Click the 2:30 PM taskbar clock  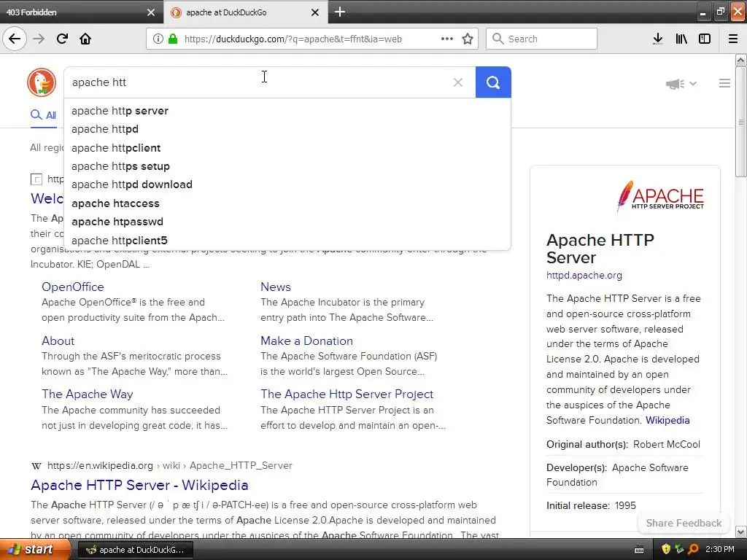click(720, 550)
